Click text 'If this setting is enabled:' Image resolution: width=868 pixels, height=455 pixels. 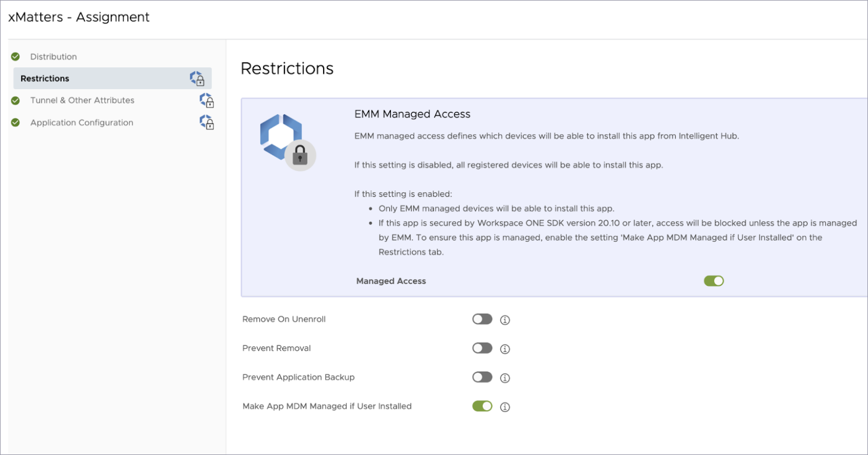[x=403, y=194]
